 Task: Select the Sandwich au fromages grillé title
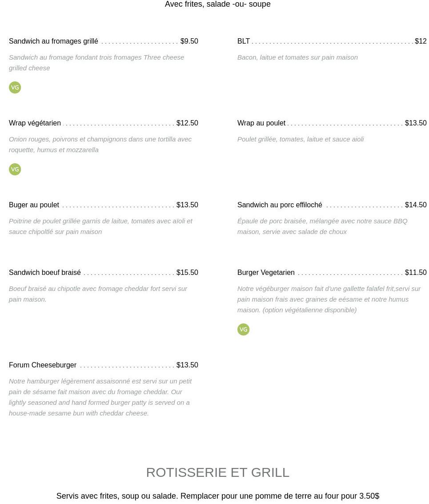click(53, 41)
